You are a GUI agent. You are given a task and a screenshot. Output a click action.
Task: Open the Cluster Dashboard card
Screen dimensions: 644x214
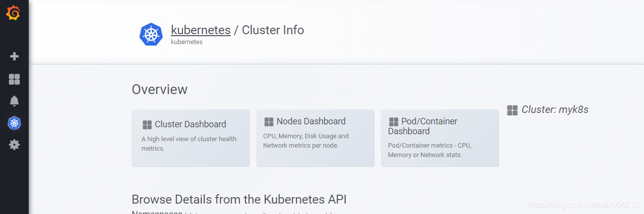(x=190, y=138)
